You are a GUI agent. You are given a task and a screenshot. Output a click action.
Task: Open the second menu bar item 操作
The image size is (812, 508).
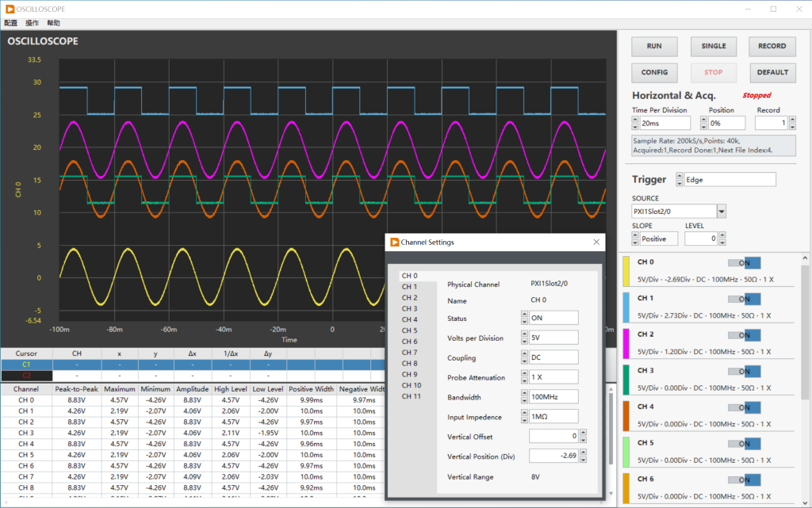pyautogui.click(x=32, y=23)
